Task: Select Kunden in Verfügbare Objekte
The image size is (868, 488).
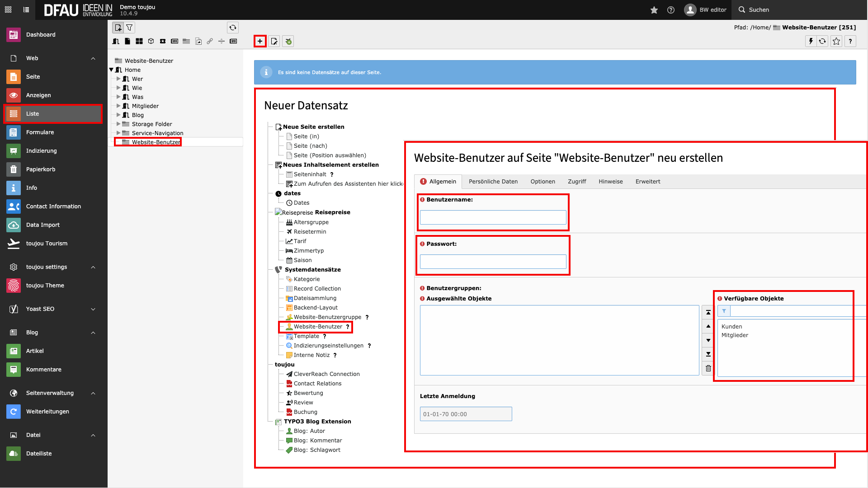Action: tap(731, 327)
